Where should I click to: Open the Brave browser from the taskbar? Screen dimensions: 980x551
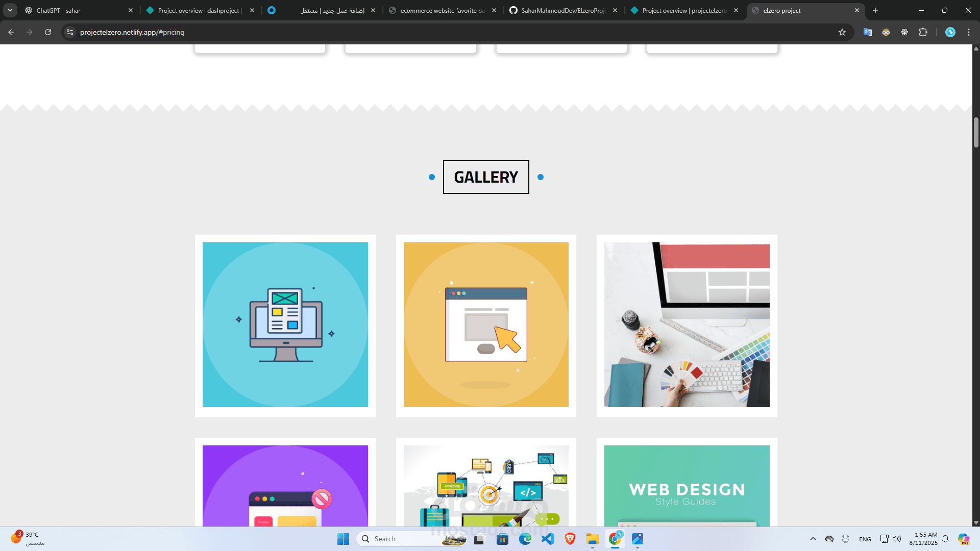(x=570, y=539)
